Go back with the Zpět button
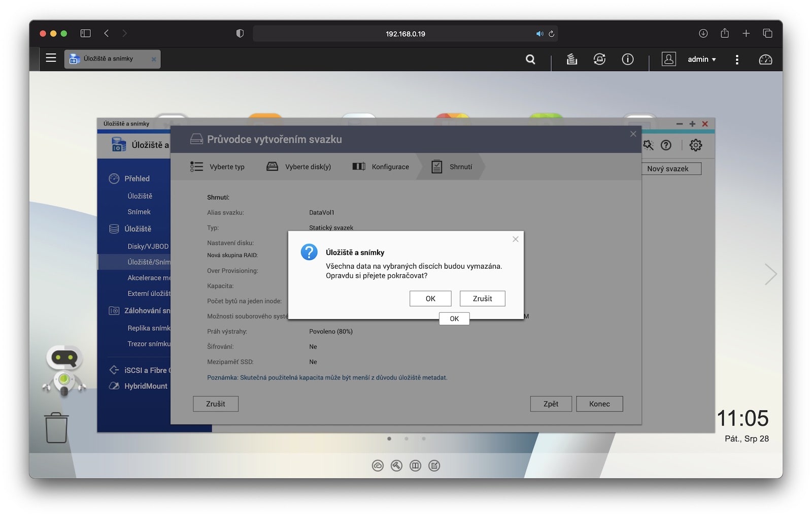 [551, 404]
